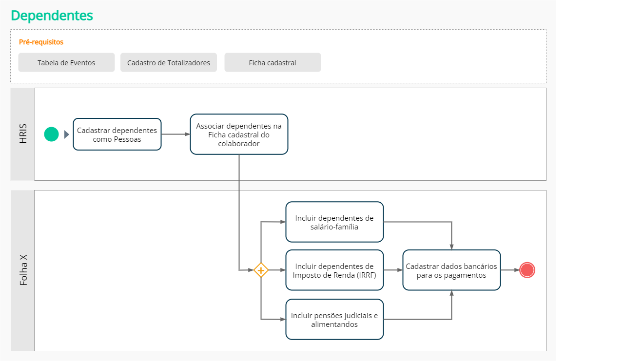Click the Dependentes page title
Image resolution: width=644 pixels, height=361 pixels.
click(x=52, y=16)
